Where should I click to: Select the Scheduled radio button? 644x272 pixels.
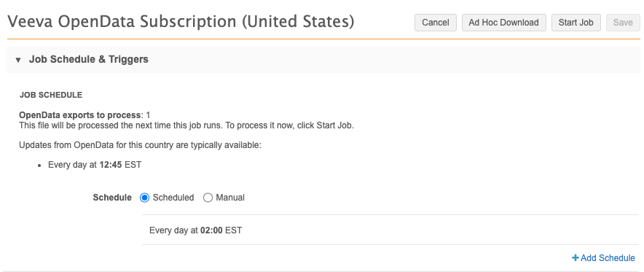point(144,198)
